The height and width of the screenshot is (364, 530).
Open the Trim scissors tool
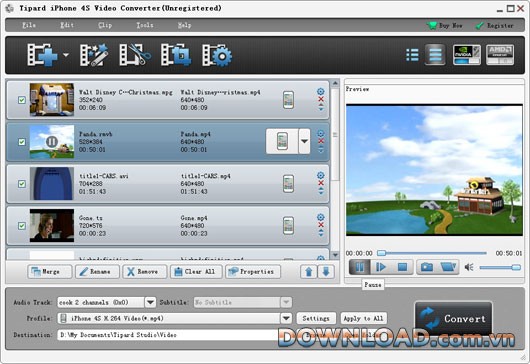tap(135, 54)
